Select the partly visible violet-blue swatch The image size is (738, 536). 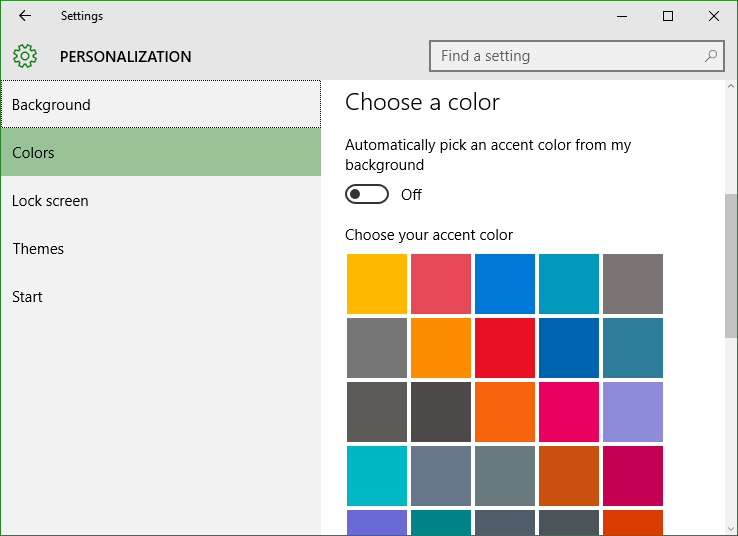pos(377,522)
